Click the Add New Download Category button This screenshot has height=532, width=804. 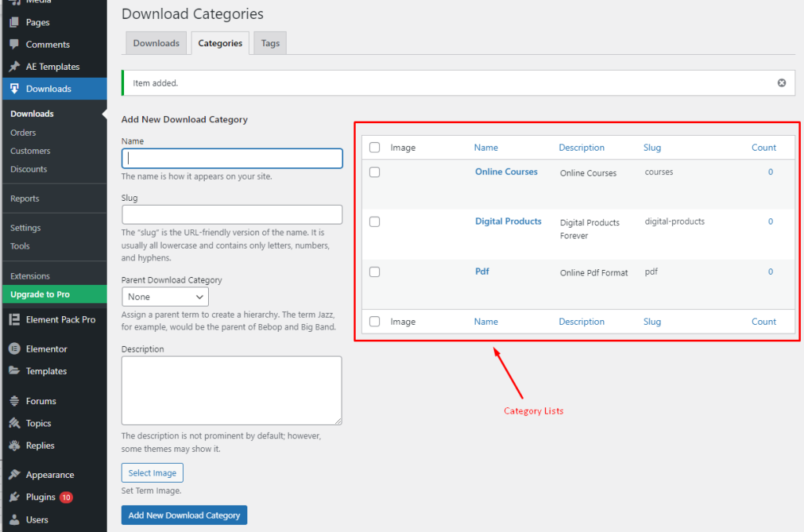click(x=184, y=515)
